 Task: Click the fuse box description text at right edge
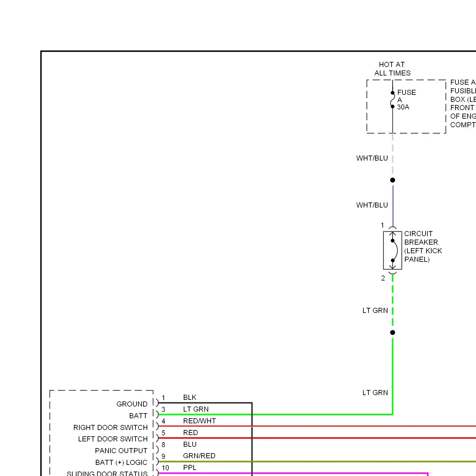pos(463,103)
